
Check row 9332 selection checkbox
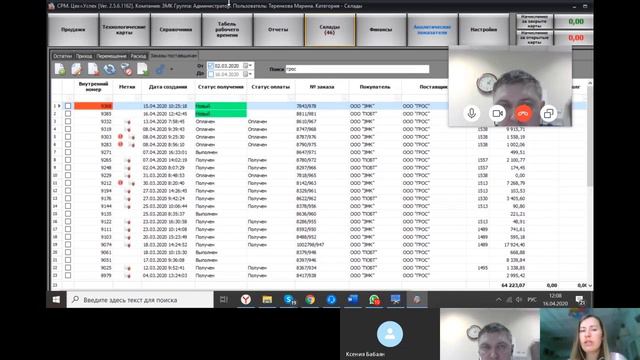point(68,121)
